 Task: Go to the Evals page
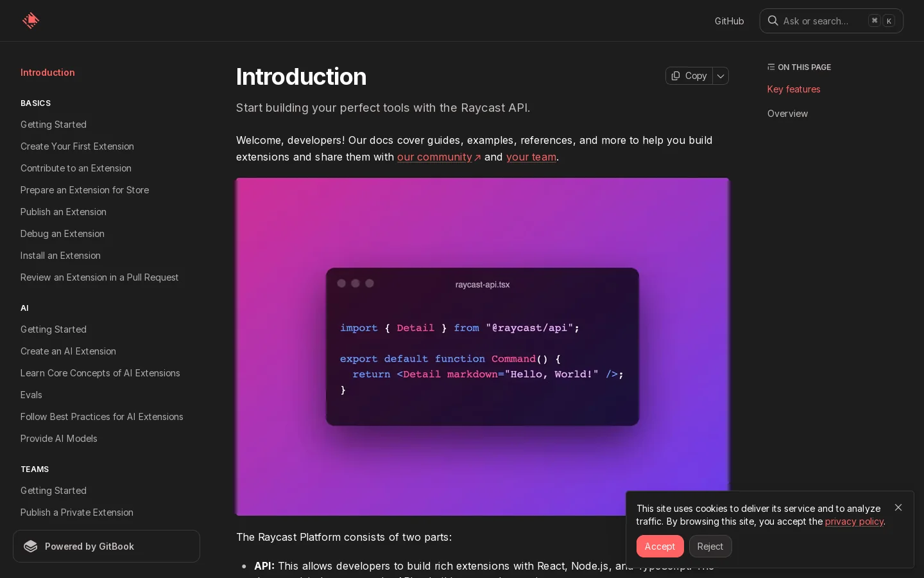(x=31, y=395)
